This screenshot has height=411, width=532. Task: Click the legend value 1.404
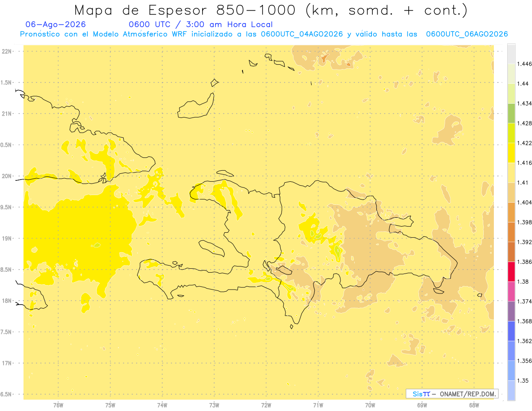tap(524, 203)
